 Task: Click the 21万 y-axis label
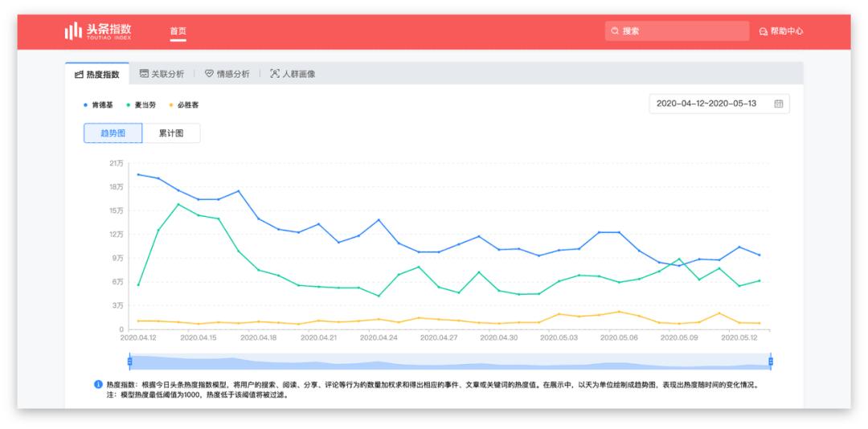pyautogui.click(x=117, y=163)
